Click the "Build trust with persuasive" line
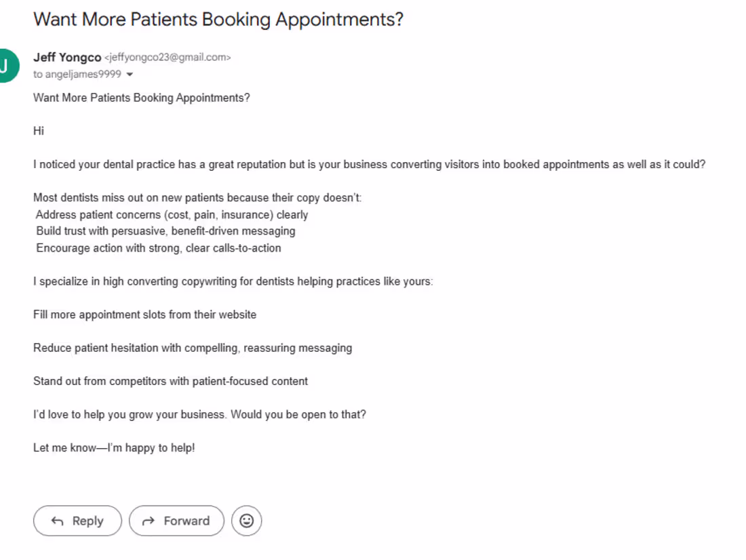The image size is (746, 560). click(x=165, y=231)
